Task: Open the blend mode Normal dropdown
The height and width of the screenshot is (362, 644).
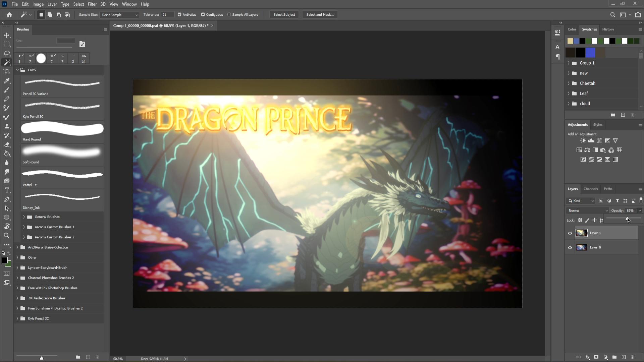Action: 587,210
